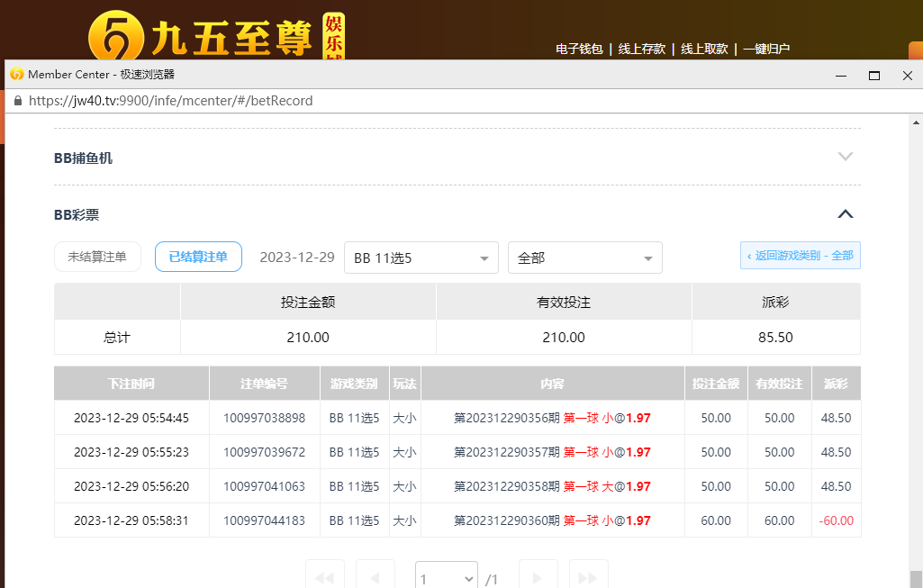Click content of period 202312290356
This screenshot has width=923, height=588.
point(552,418)
